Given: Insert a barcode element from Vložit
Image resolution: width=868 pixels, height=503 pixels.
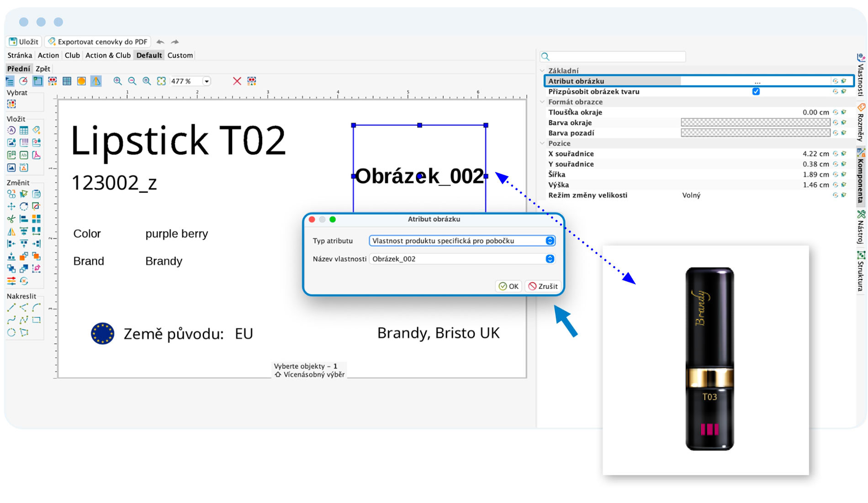Looking at the screenshot, I should (x=24, y=143).
